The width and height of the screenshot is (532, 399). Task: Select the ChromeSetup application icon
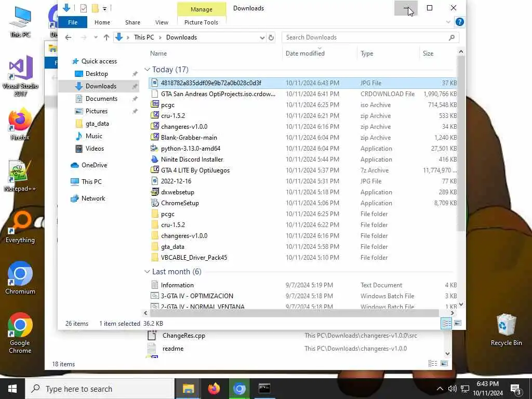point(155,203)
